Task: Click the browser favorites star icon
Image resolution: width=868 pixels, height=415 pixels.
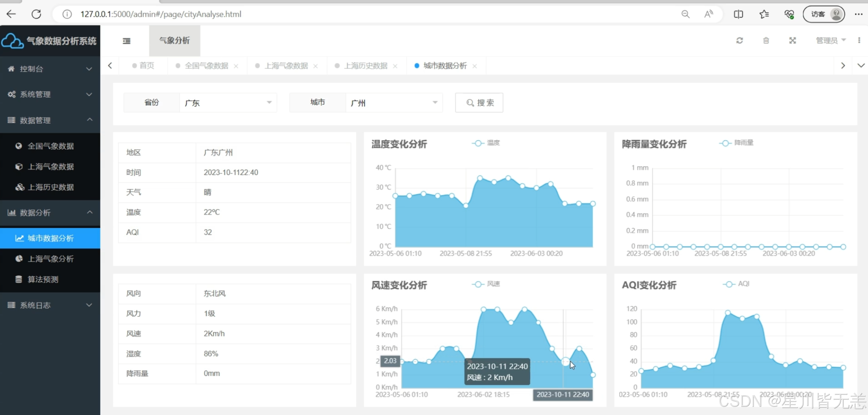Action: coord(764,14)
